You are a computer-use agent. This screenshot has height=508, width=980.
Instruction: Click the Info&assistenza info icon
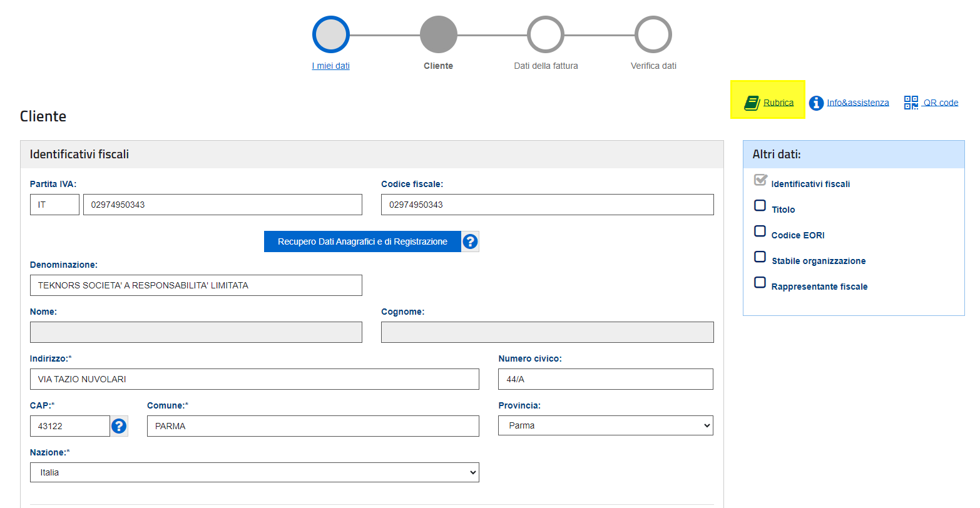[816, 103]
